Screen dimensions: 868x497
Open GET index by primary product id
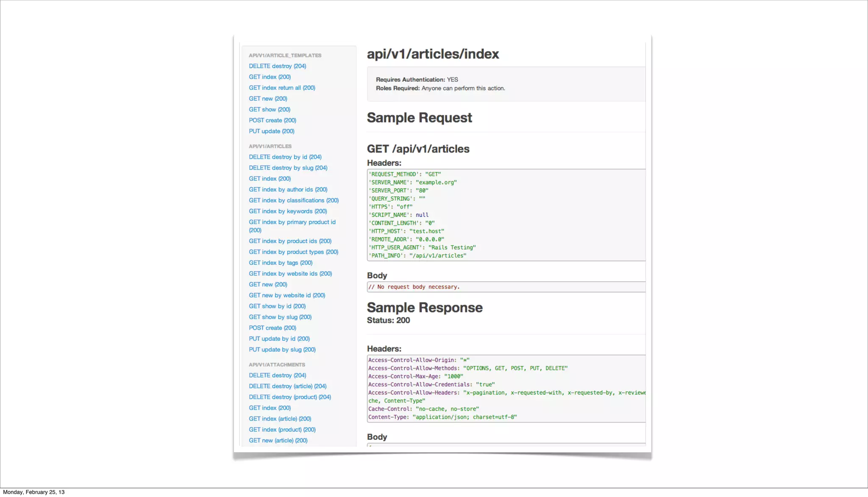coord(292,222)
